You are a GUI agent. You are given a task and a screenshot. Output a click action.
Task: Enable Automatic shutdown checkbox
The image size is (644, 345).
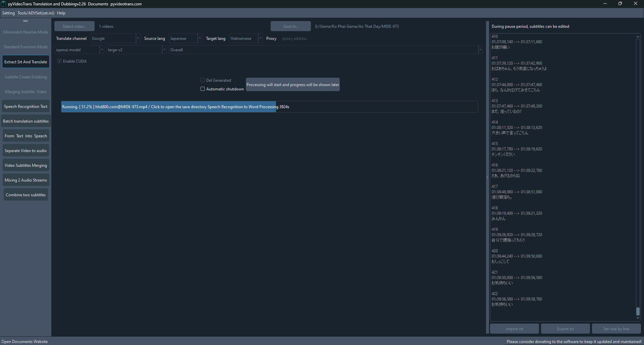pyautogui.click(x=203, y=89)
